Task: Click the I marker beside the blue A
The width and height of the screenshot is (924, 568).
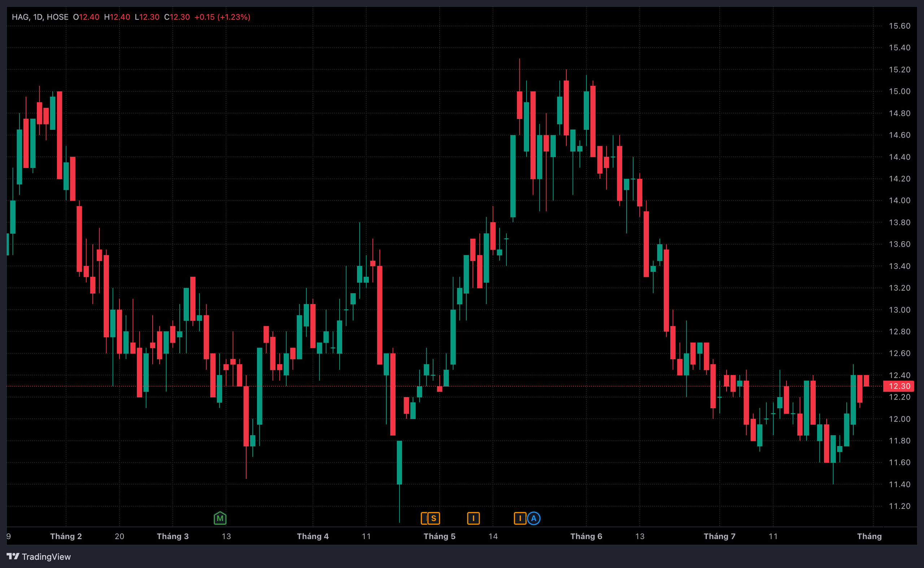Action: [520, 519]
